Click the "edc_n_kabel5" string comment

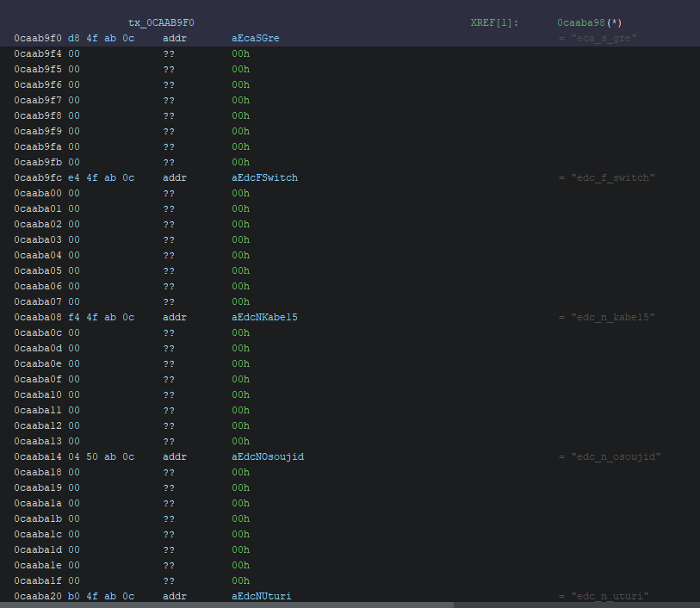pos(612,317)
